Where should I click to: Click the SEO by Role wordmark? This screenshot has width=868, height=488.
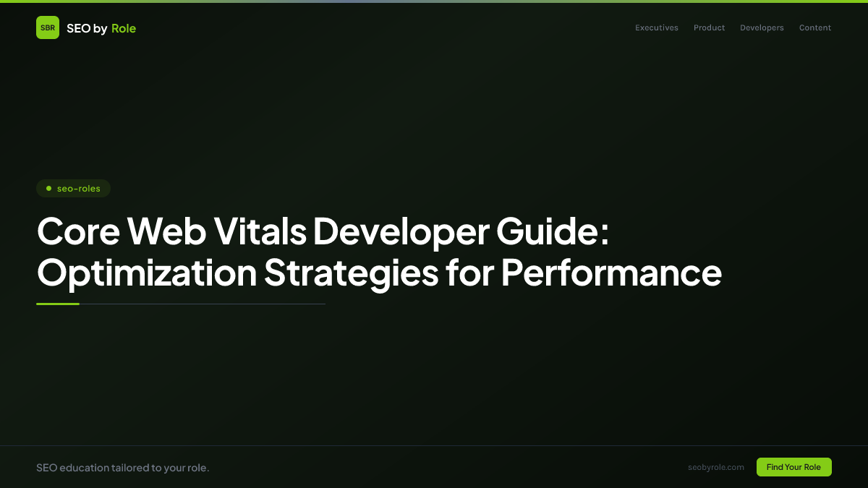click(101, 27)
